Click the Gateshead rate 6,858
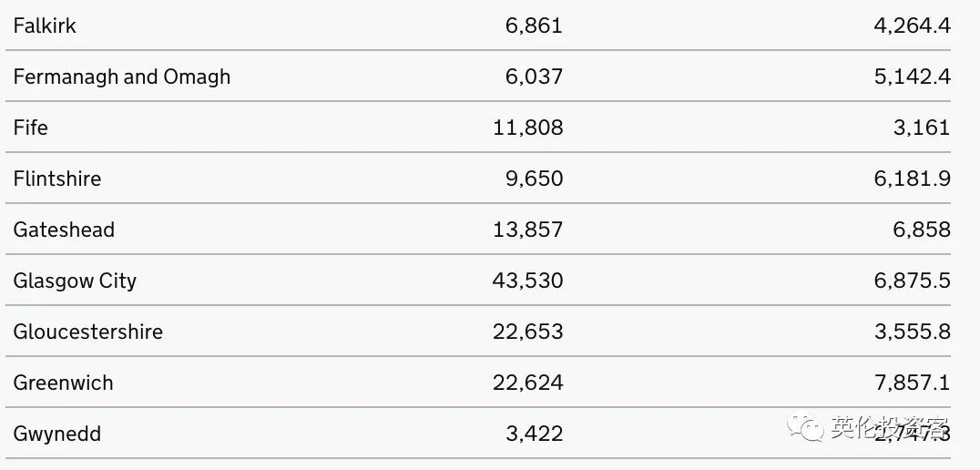 pyautogui.click(x=922, y=230)
